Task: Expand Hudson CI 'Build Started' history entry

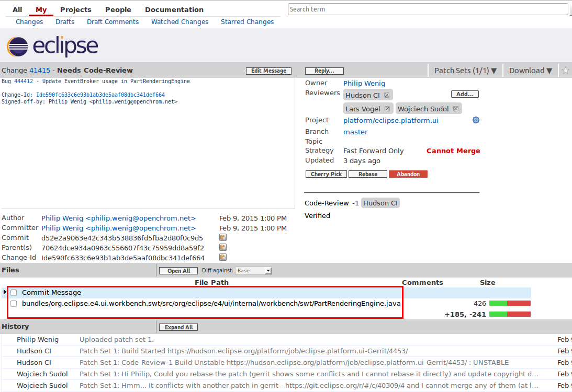Action: point(244,351)
